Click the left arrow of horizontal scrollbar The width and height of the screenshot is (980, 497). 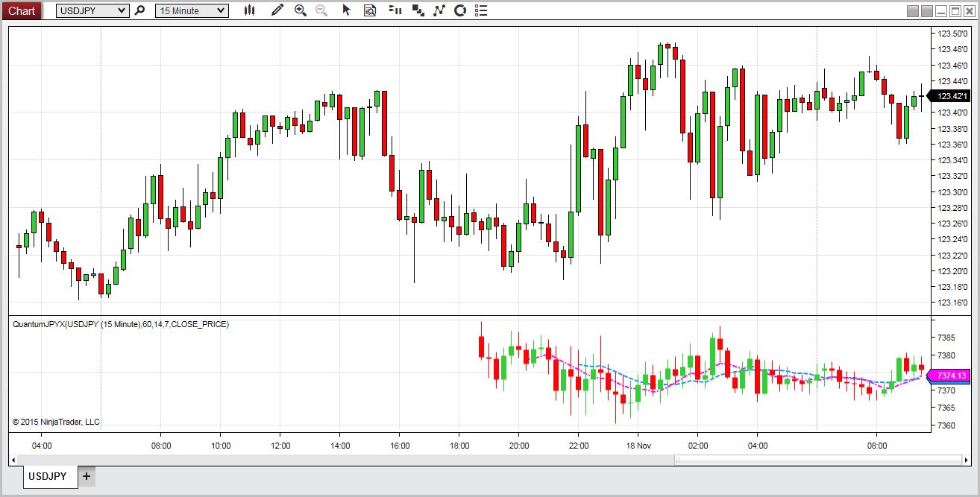point(13,460)
